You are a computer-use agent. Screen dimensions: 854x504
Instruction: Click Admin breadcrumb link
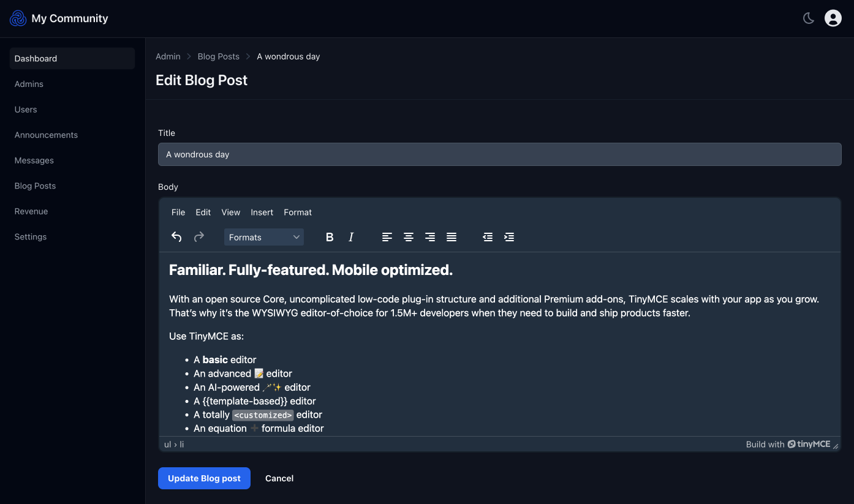(x=168, y=56)
